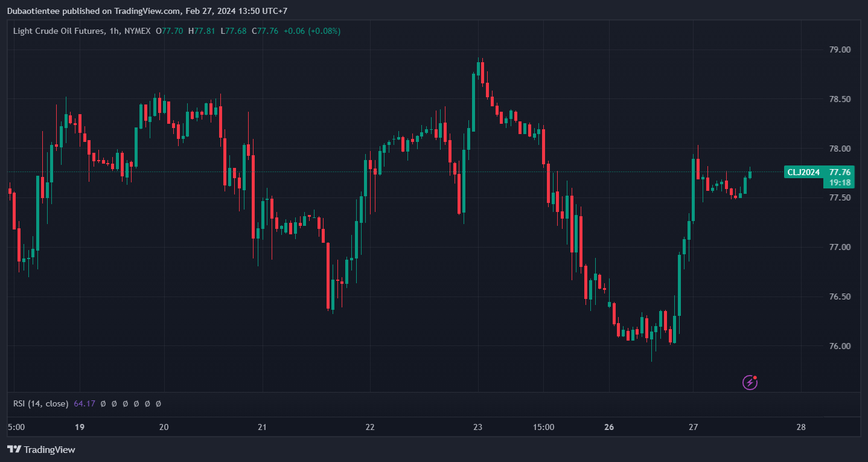
Task: Click the 78.00 price axis label
Action: [840, 149]
